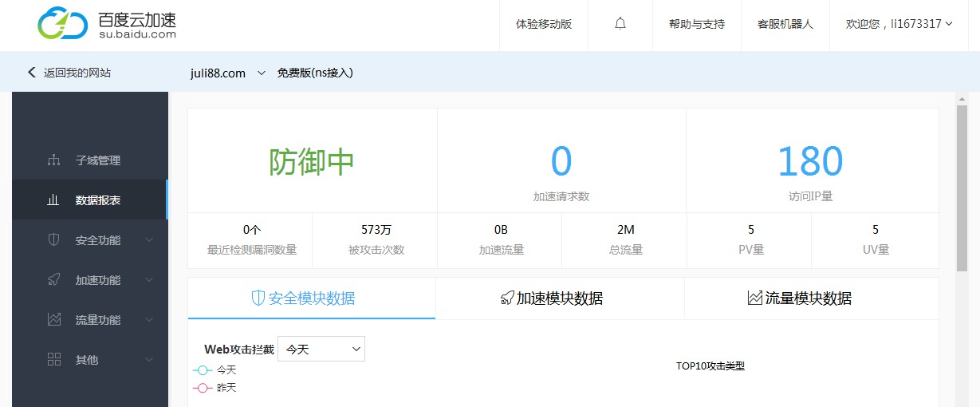The height and width of the screenshot is (407, 980).
Task: Switch to the 加速模块数据 tab
Action: pyautogui.click(x=560, y=298)
